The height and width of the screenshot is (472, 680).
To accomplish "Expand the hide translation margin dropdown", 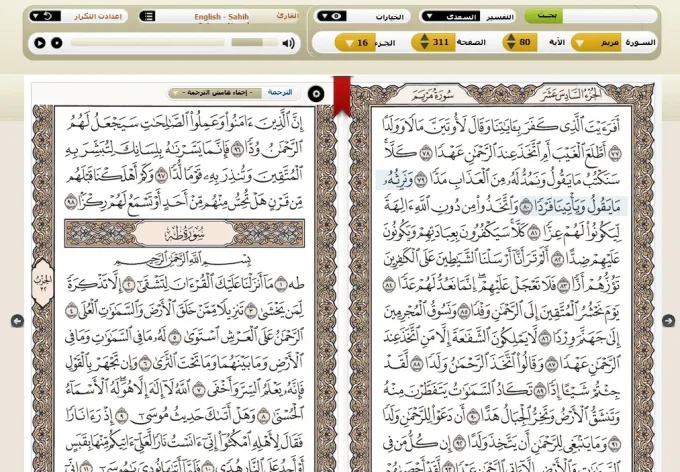I will 215,93.
